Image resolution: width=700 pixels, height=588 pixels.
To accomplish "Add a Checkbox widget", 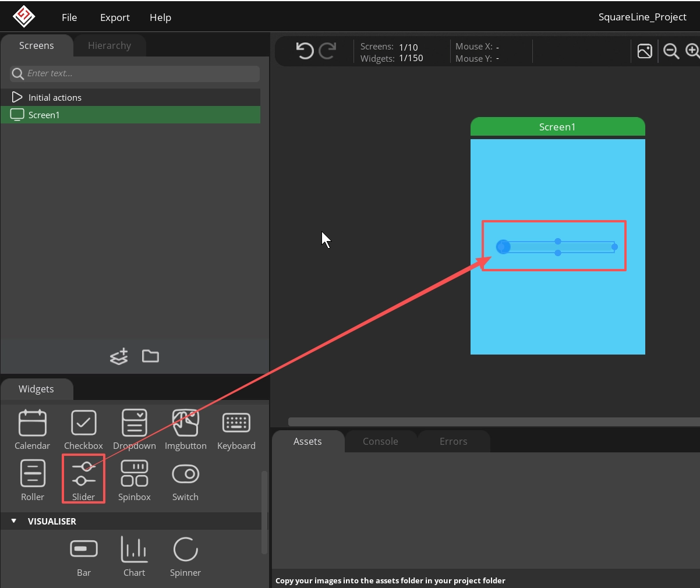I will [83, 430].
